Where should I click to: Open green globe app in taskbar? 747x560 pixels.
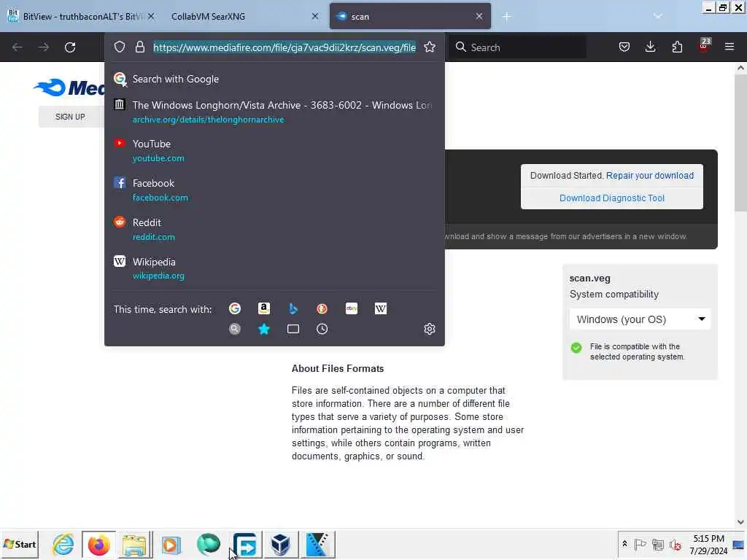(208, 544)
